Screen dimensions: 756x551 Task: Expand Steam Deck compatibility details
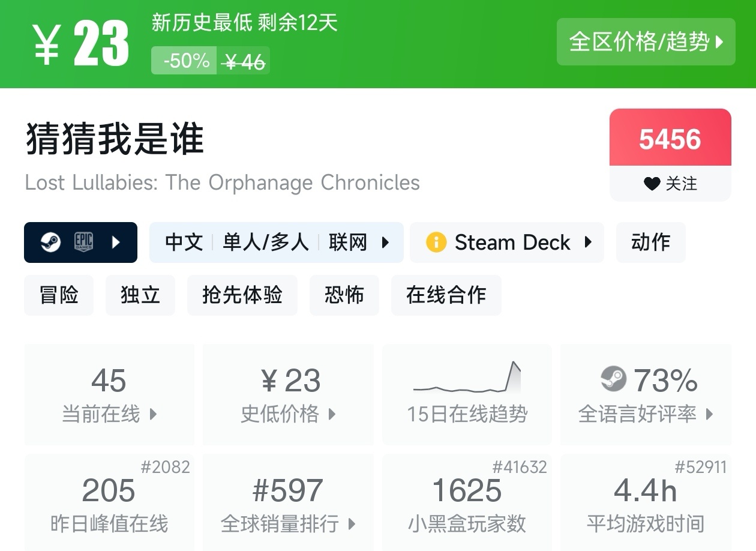pos(588,242)
